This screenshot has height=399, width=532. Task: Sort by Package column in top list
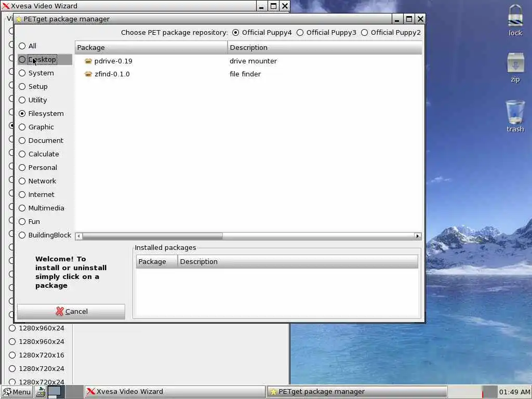point(151,47)
